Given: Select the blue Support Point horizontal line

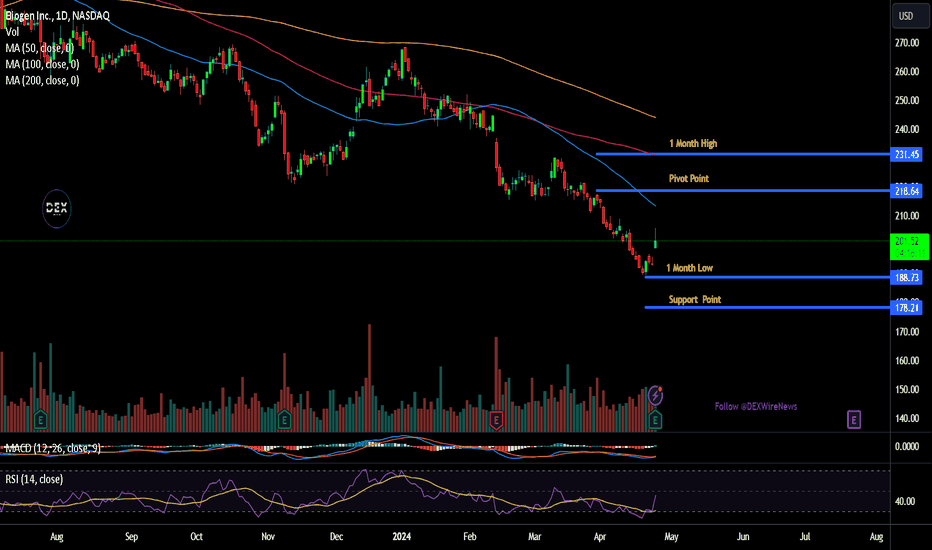Looking at the screenshot, I should [x=767, y=307].
